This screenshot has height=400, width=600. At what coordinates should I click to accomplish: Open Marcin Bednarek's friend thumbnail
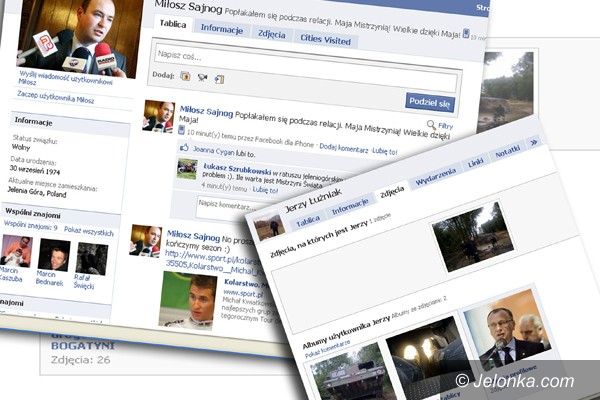click(54, 255)
